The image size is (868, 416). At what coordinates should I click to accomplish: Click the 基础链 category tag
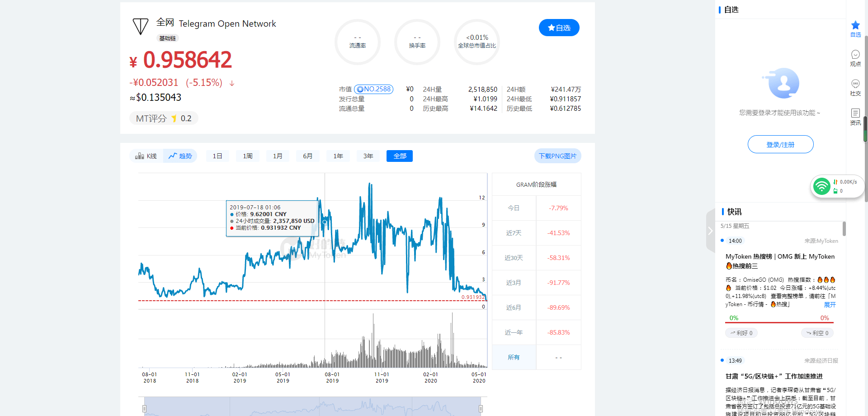coord(168,38)
